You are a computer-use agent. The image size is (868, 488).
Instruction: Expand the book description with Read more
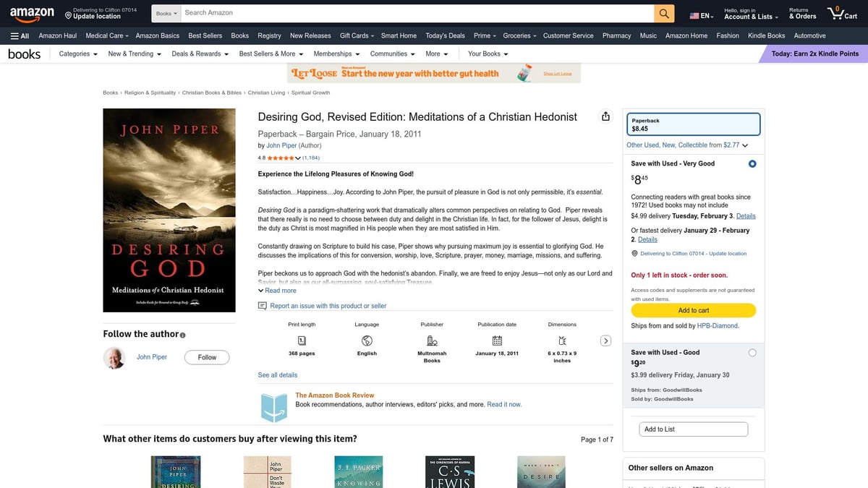click(276, 290)
